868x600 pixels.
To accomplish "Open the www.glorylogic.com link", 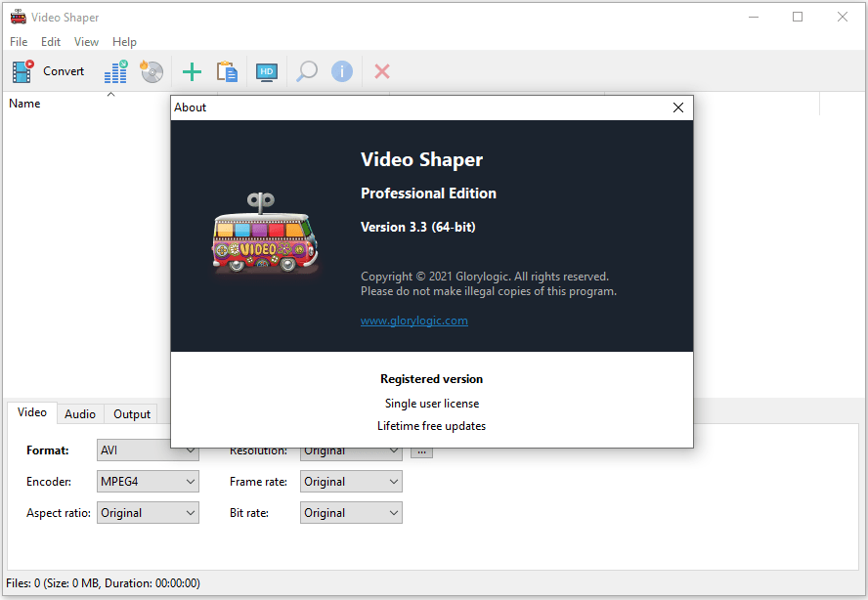I will point(414,321).
